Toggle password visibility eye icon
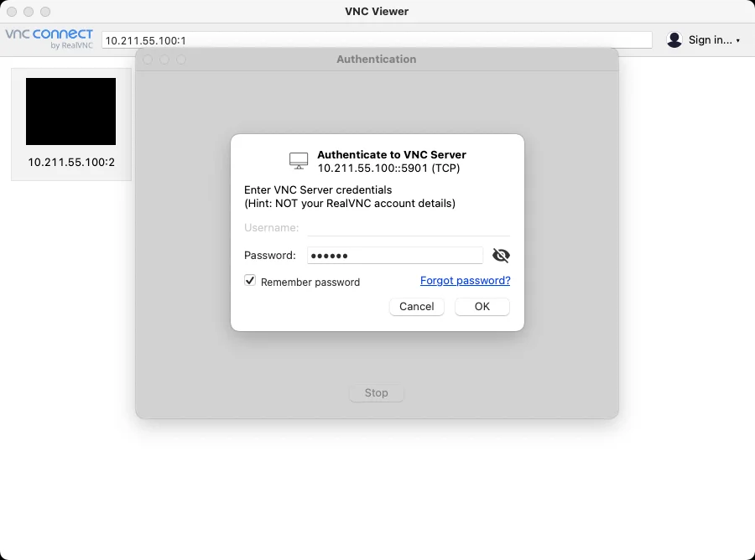Viewport: 755px width, 560px height. pyautogui.click(x=501, y=255)
